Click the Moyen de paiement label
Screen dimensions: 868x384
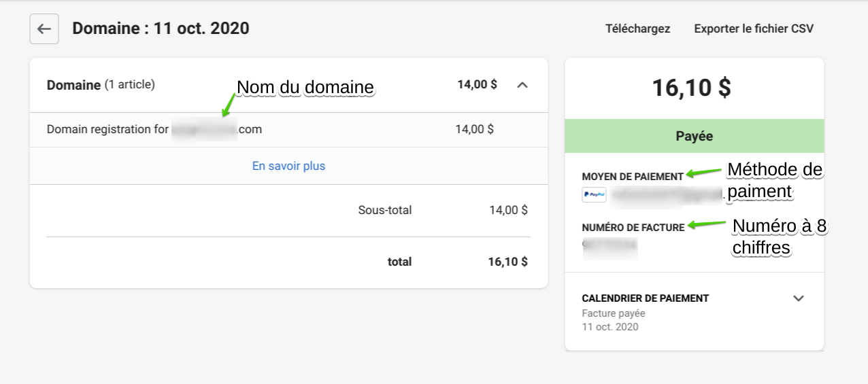(x=632, y=177)
